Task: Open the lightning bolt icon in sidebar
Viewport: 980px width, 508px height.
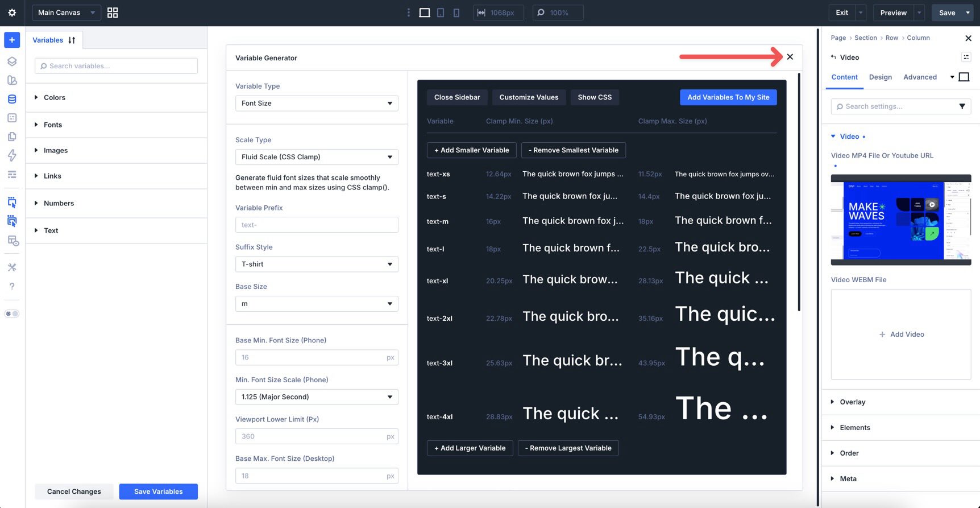Action: tap(12, 155)
